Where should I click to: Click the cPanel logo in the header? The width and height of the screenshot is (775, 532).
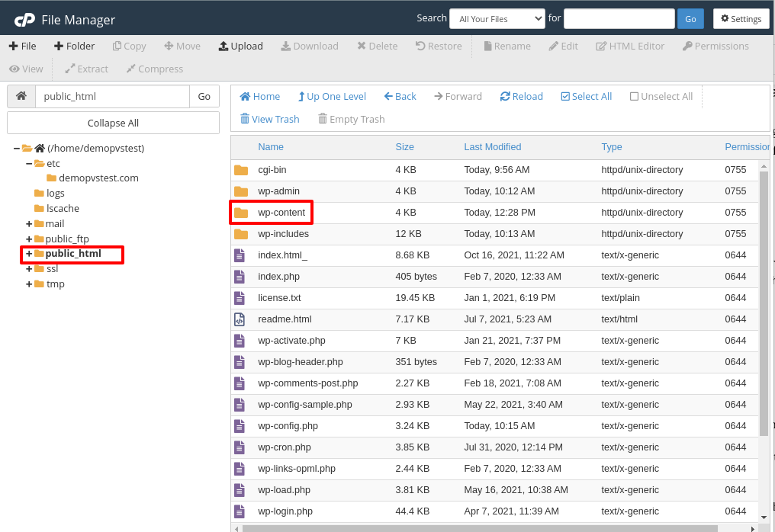(x=24, y=20)
